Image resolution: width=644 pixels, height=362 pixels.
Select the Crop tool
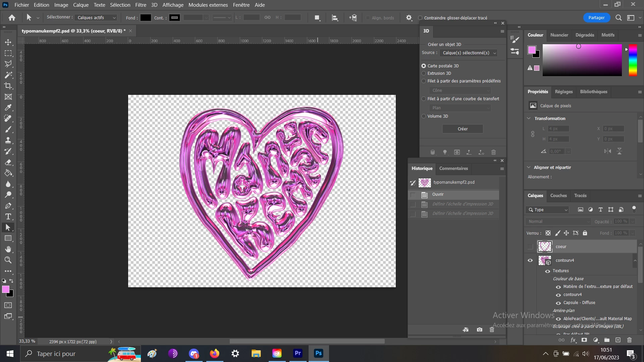point(8,86)
